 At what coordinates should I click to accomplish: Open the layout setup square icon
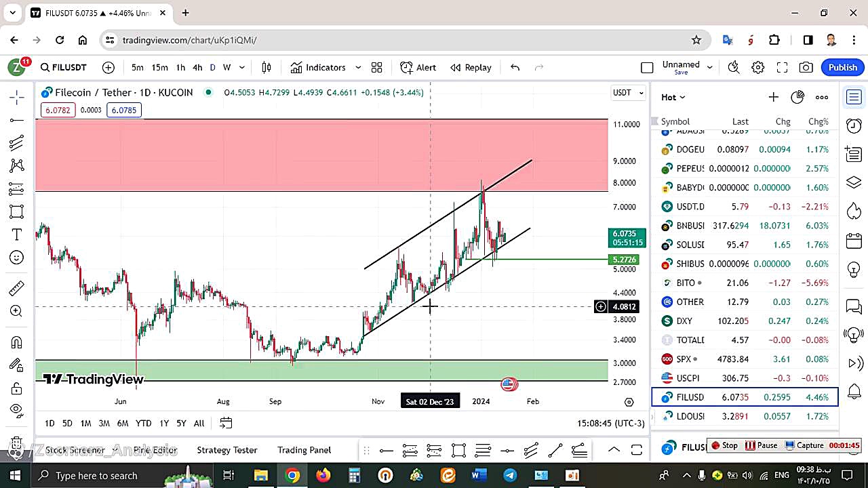pos(647,67)
